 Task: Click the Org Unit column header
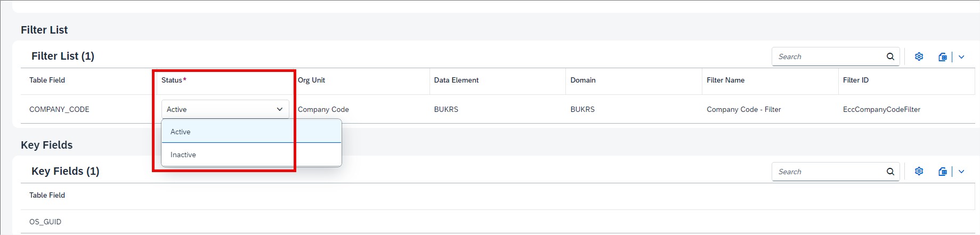tap(311, 80)
